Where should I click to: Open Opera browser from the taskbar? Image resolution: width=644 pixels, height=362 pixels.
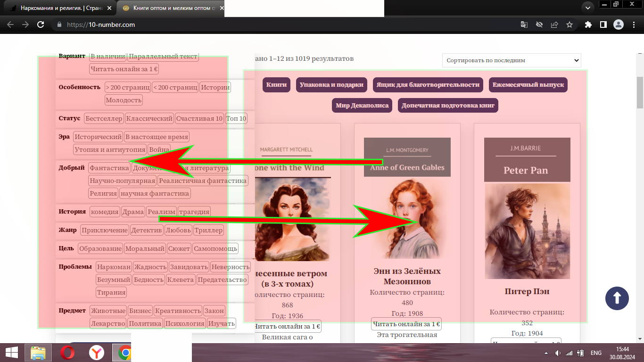pyautogui.click(x=67, y=353)
